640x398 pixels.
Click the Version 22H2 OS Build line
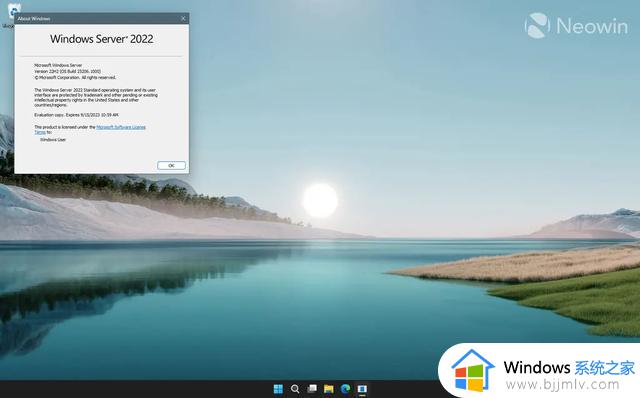click(67, 71)
